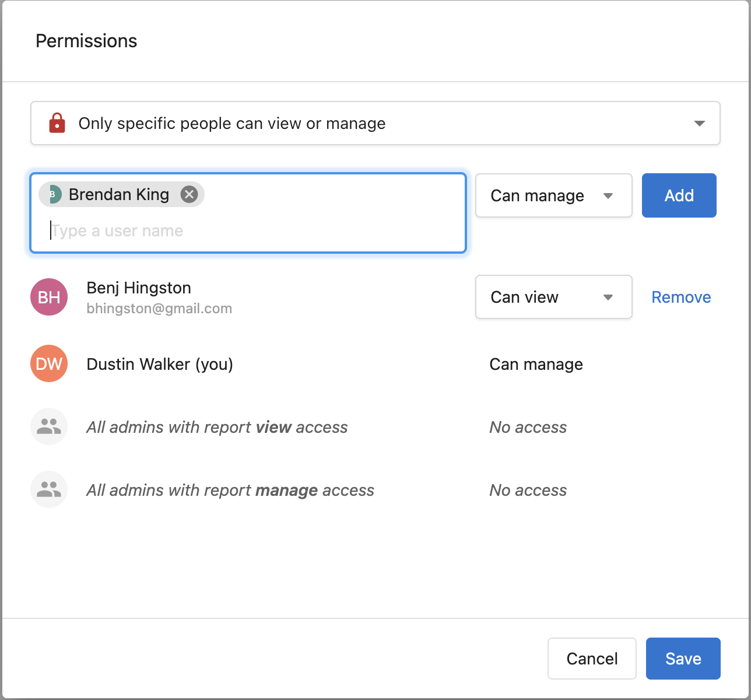Click the red lock icon
Screen dimensions: 751x700
click(57, 123)
